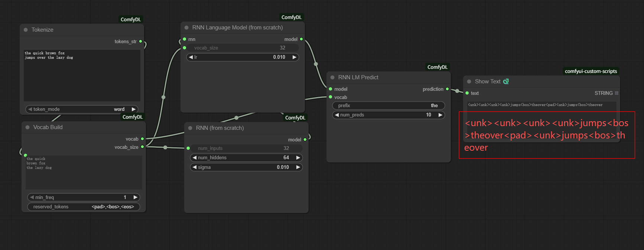Viewport: 644px width, 250px height.
Task: Click the snake icon on Show Text node
Action: pyautogui.click(x=506, y=81)
